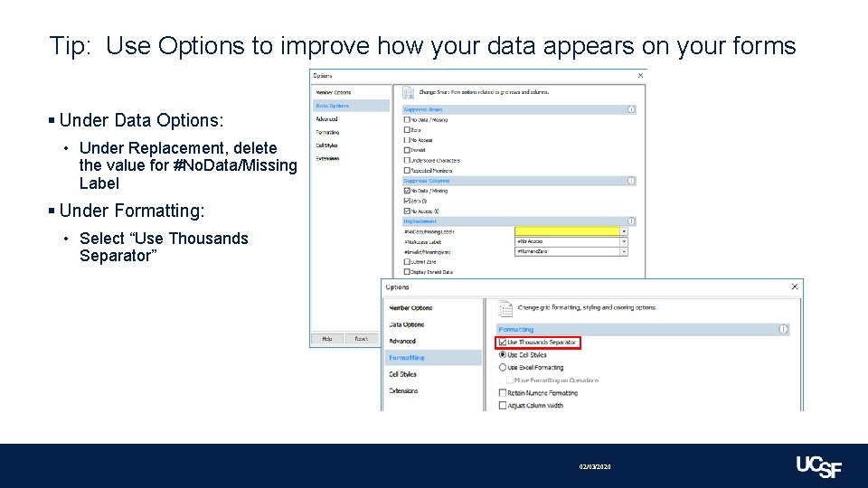Open Formatting in the Data Options dialog
The height and width of the screenshot is (488, 868).
pyautogui.click(x=327, y=132)
